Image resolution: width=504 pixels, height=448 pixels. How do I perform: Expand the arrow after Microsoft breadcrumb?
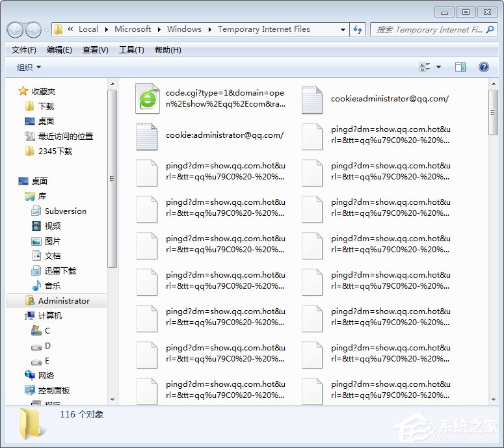click(159, 29)
